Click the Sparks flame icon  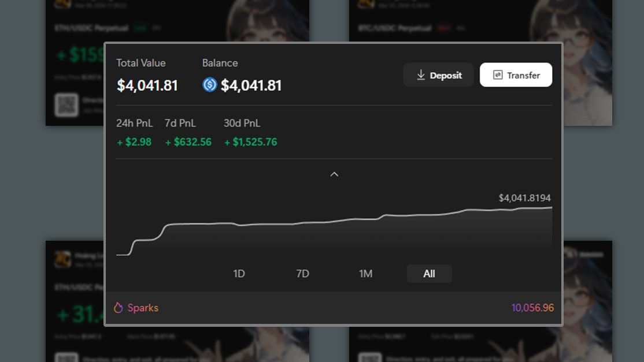coord(119,308)
